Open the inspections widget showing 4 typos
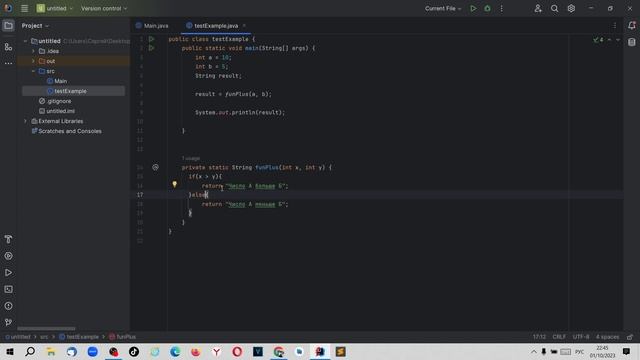This screenshot has width=640, height=360. click(x=598, y=40)
